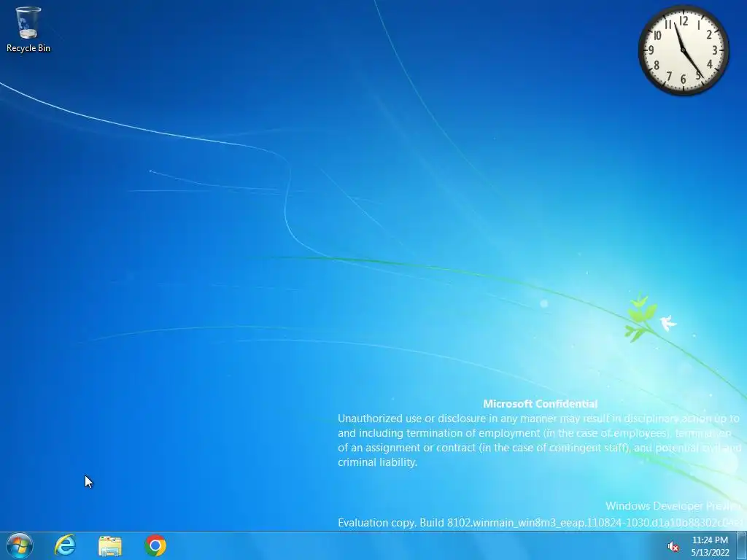The image size is (747, 560).
Task: Open the 11:24 PM clock in tray
Action: click(710, 546)
